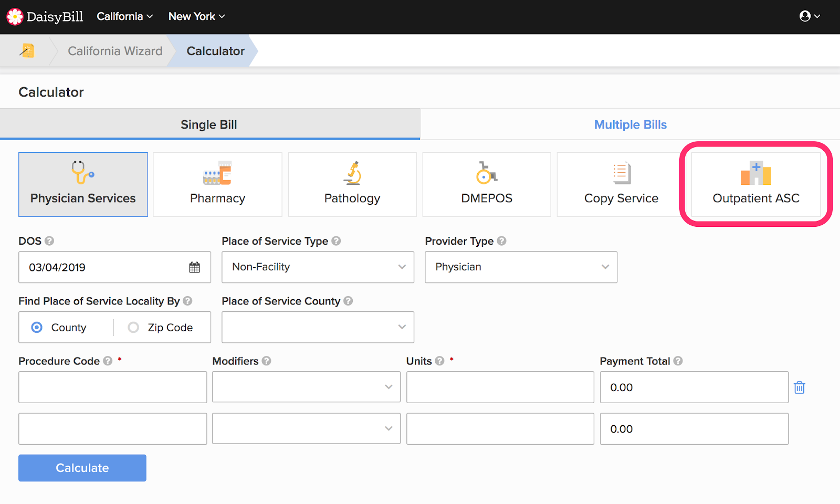Image resolution: width=840 pixels, height=504 pixels.
Task: Select the Pharmacy calculator tile
Action: [217, 184]
